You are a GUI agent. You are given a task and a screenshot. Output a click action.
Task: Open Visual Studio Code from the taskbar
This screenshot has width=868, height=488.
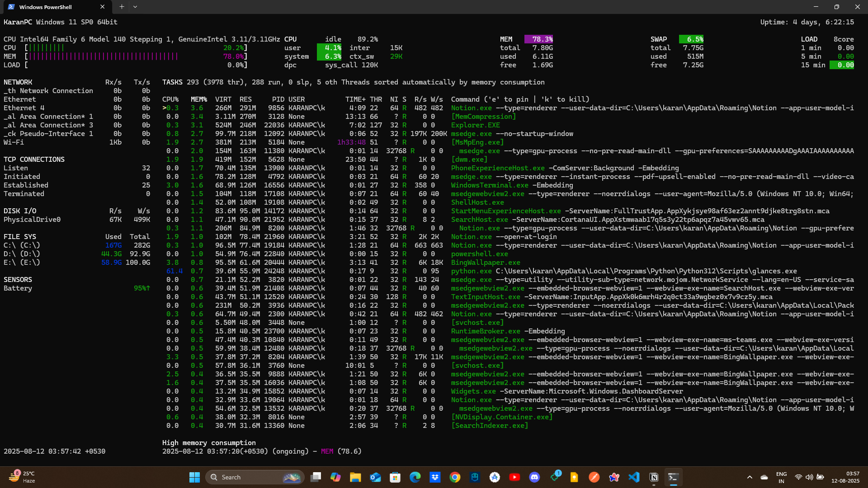(x=634, y=477)
